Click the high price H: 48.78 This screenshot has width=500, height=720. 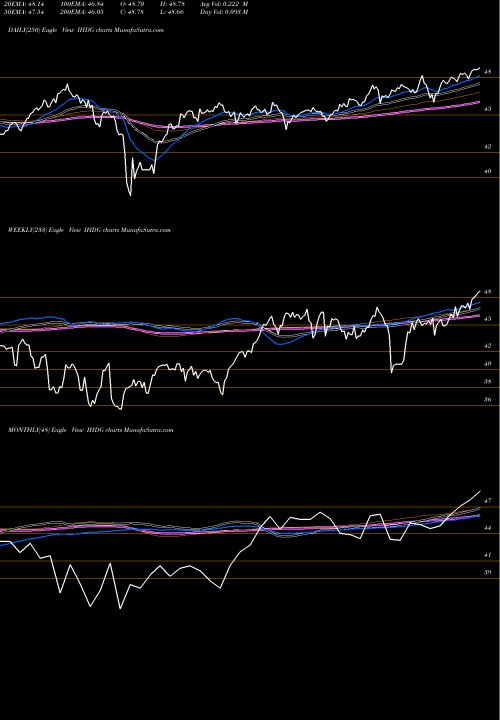174,4
